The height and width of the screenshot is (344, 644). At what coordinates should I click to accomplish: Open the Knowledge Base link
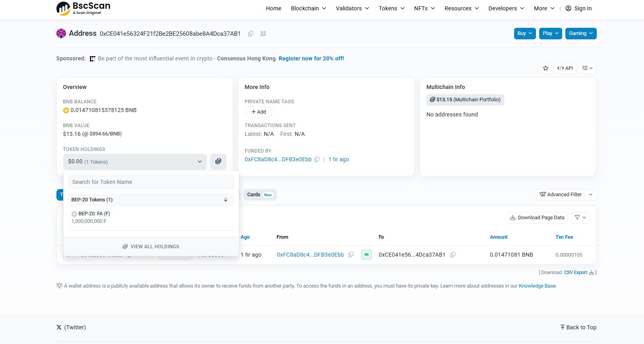[x=537, y=286]
